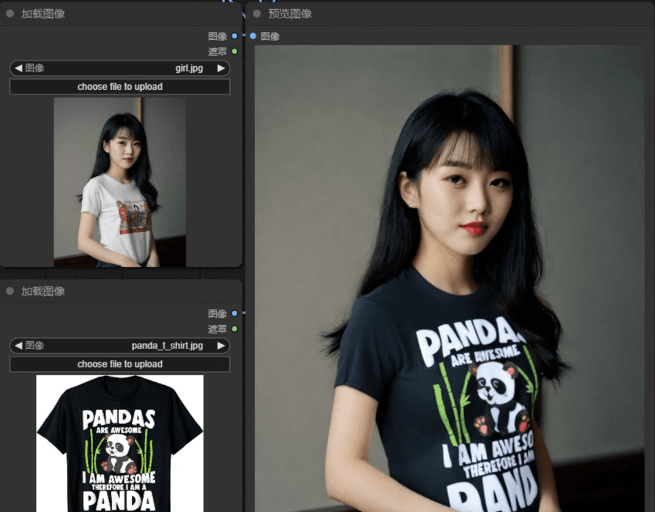Select the lower 加载图像 node title
655x512 pixels.
43,291
